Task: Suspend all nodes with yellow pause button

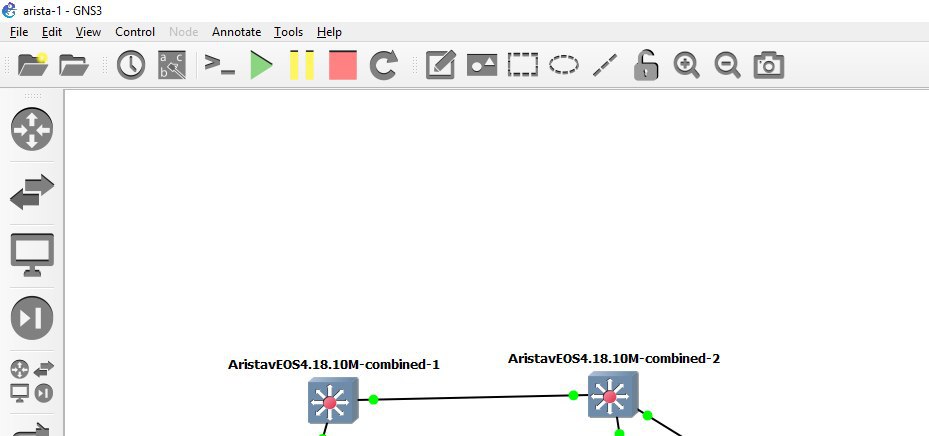Action: tap(302, 65)
